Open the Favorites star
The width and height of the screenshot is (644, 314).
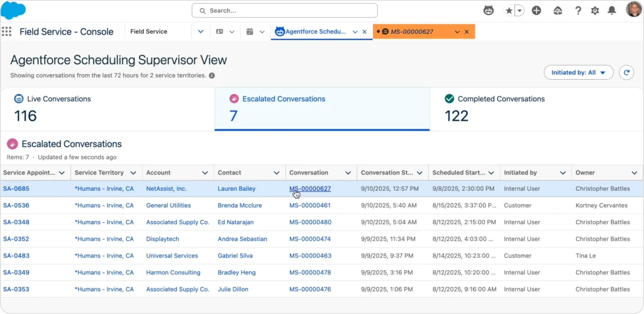pyautogui.click(x=509, y=11)
